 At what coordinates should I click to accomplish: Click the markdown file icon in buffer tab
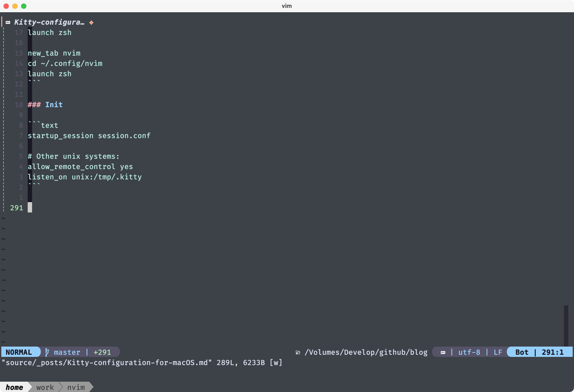8,22
